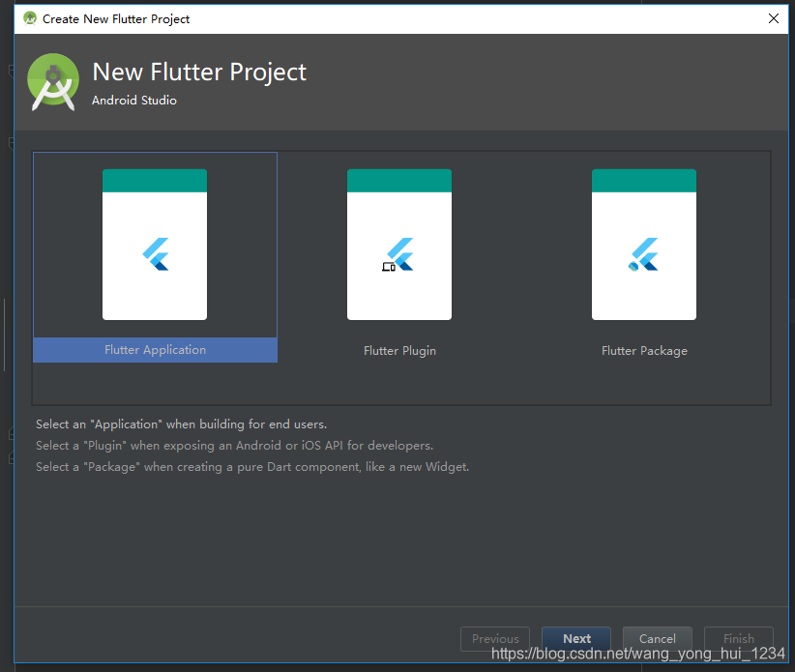Image resolution: width=795 pixels, height=672 pixels.
Task: Click the Previous button
Action: click(x=495, y=638)
